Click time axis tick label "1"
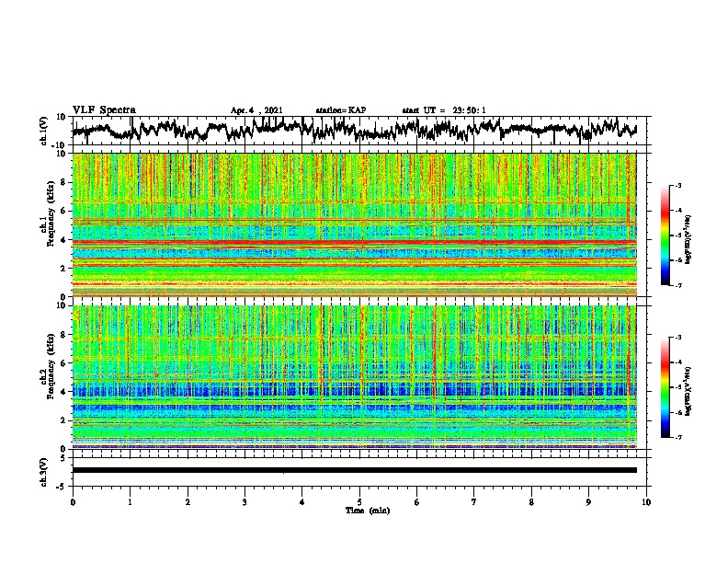 [130, 502]
